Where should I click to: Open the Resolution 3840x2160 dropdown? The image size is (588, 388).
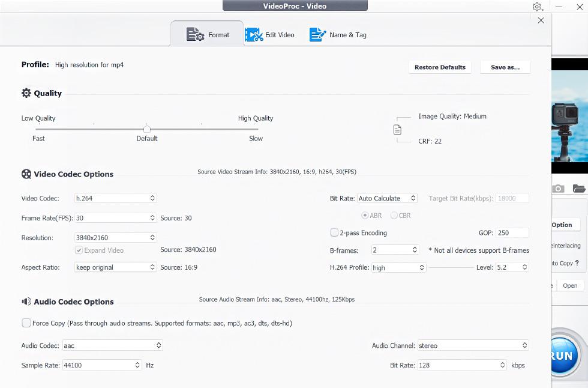pyautogui.click(x=115, y=237)
